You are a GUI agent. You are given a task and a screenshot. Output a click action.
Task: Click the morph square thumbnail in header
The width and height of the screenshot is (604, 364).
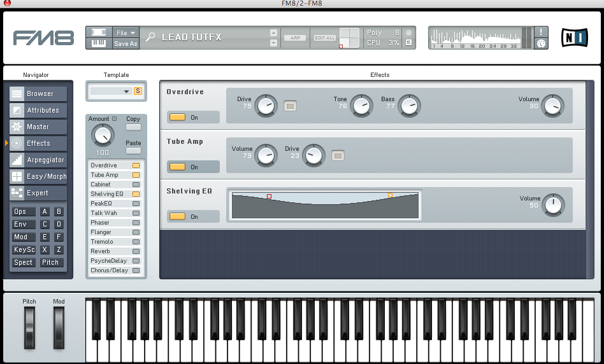pyautogui.click(x=349, y=38)
